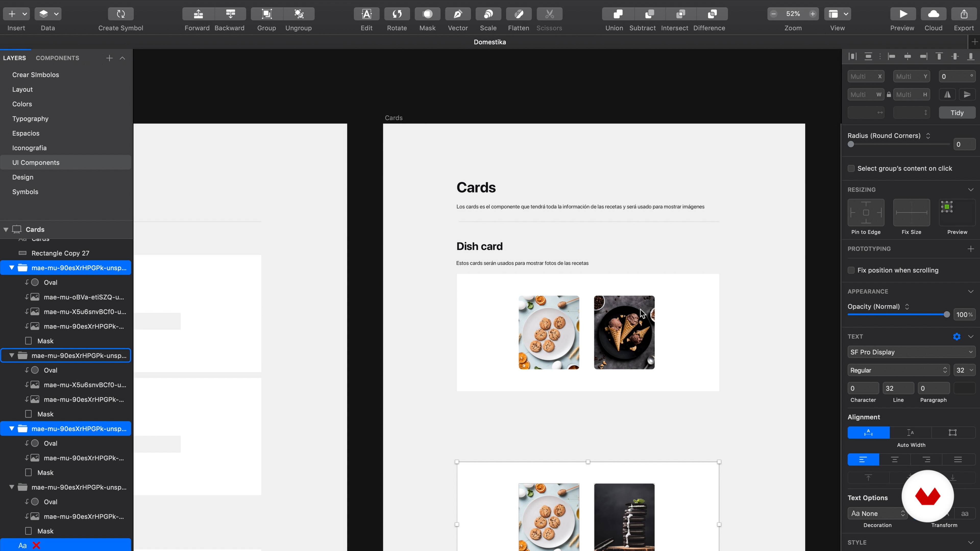
Task: Switch to the Components tab
Action: point(57,58)
